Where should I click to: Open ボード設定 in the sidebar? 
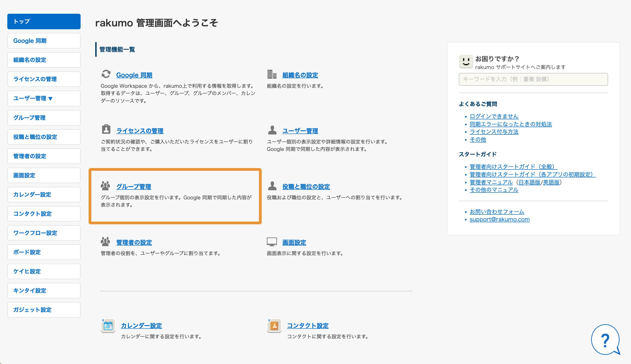point(44,252)
